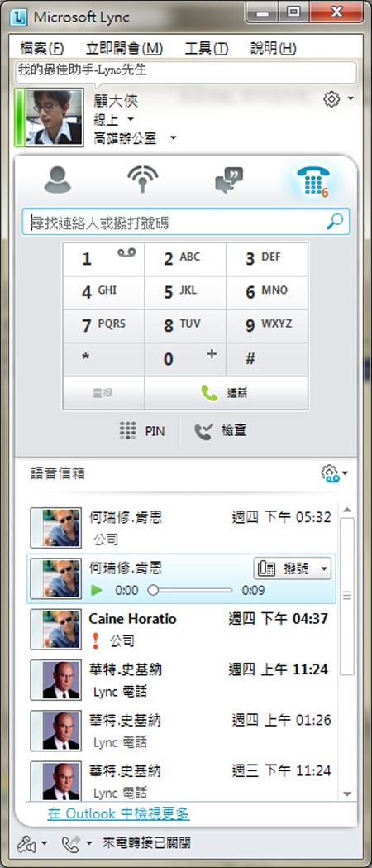This screenshot has width=372, height=868.
Task: Open the 撥號 call dropdown arrow
Action: tap(324, 568)
